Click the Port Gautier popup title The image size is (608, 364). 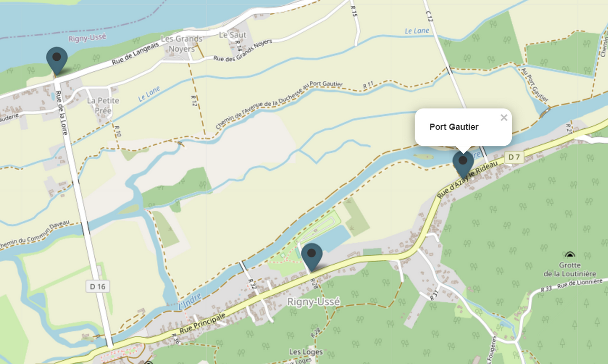tap(454, 127)
